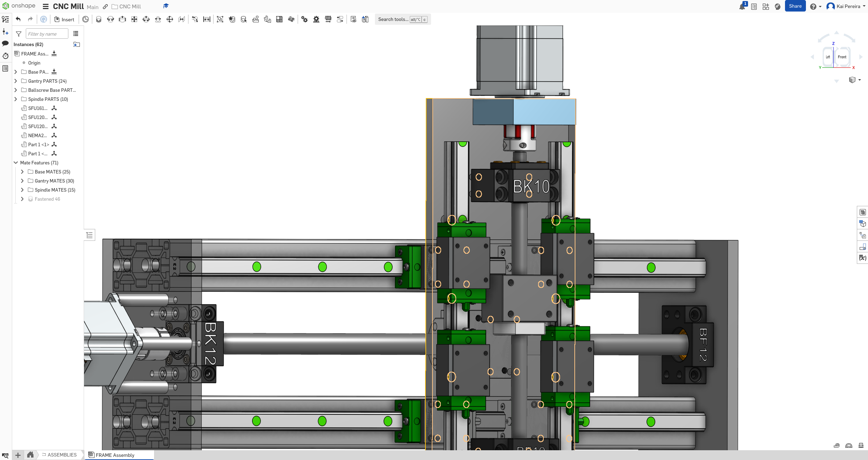The width and height of the screenshot is (868, 460).
Task: Select the Planar mate tool
Action: 134,20
